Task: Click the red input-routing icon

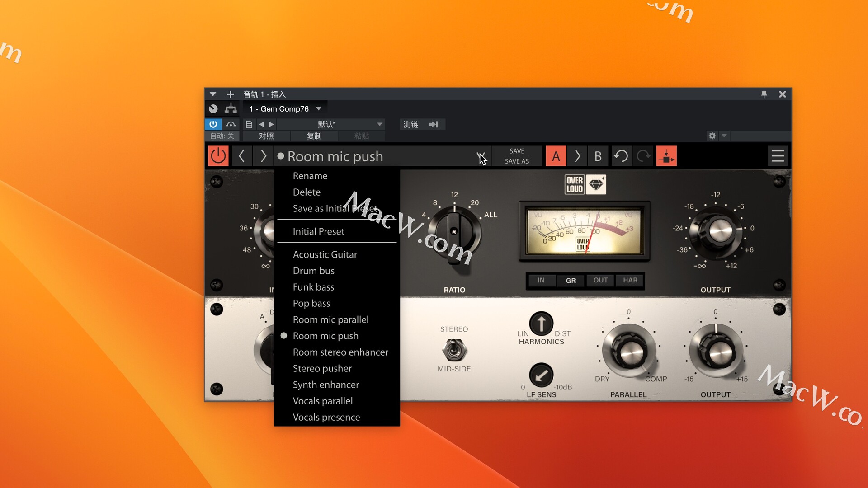Action: coord(666,156)
